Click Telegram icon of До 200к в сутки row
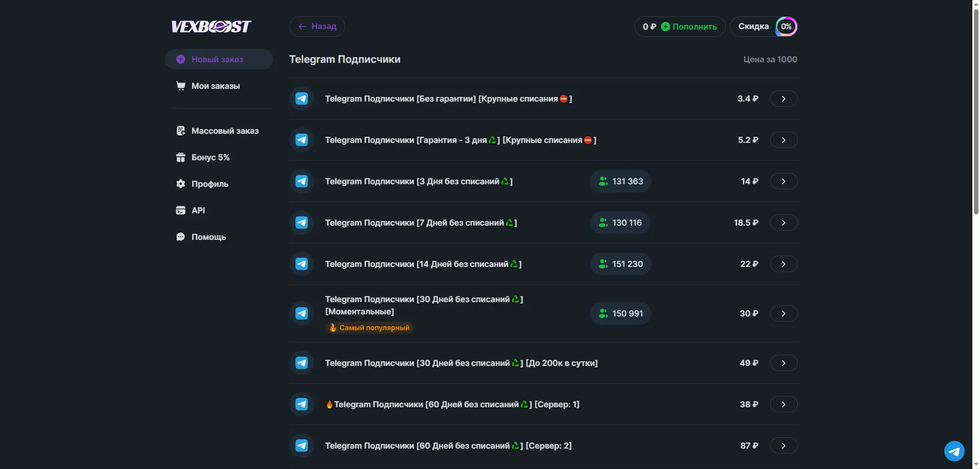Screen dimensions: 980x469 click(302, 363)
